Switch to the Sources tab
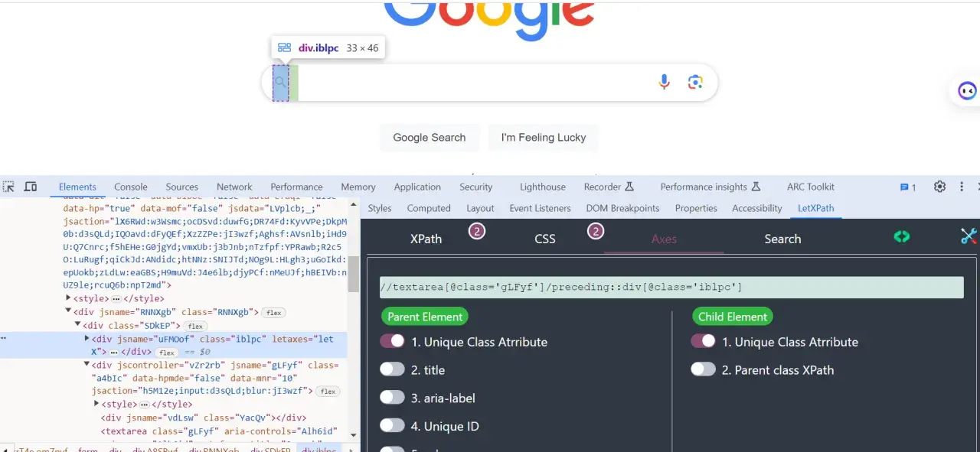This screenshot has width=980, height=452. point(182,187)
